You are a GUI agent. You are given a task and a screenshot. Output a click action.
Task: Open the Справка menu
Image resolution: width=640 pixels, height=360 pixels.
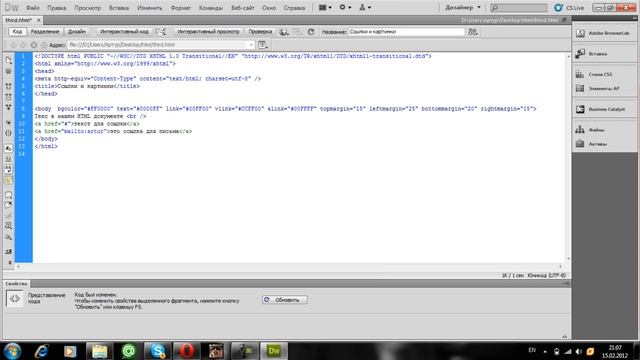(294, 8)
